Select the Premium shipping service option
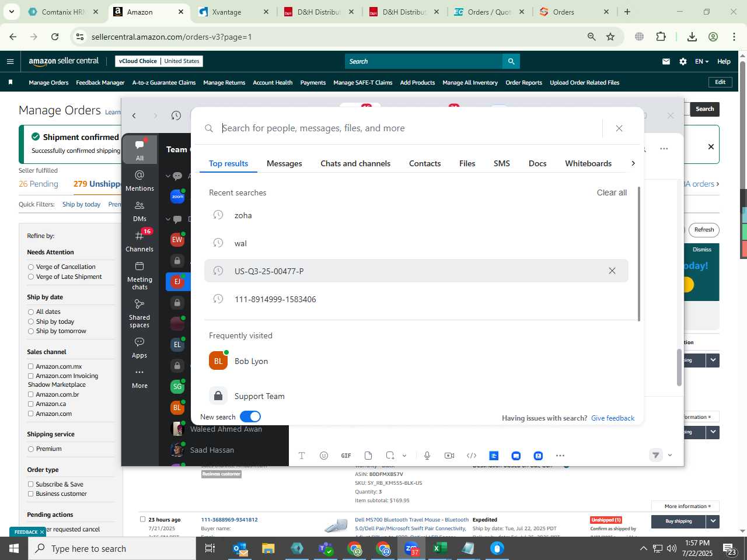Viewport: 747px width, 560px height. coord(31,449)
